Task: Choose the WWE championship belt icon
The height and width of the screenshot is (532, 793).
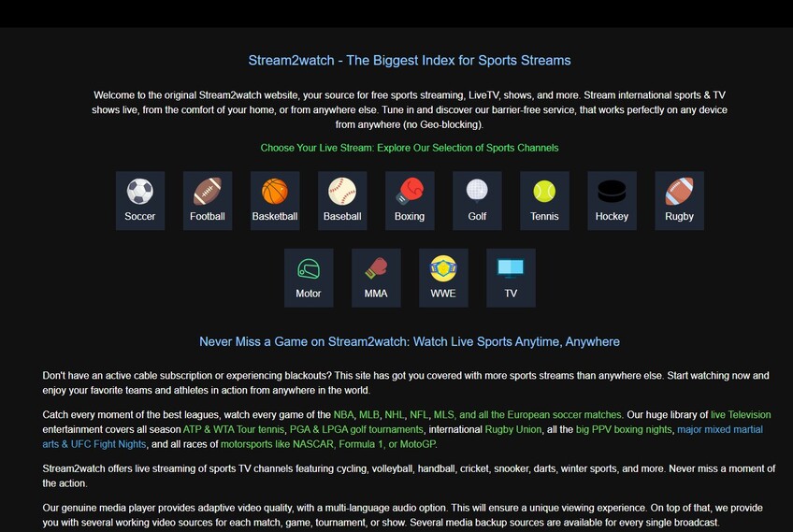Action: pos(443,268)
